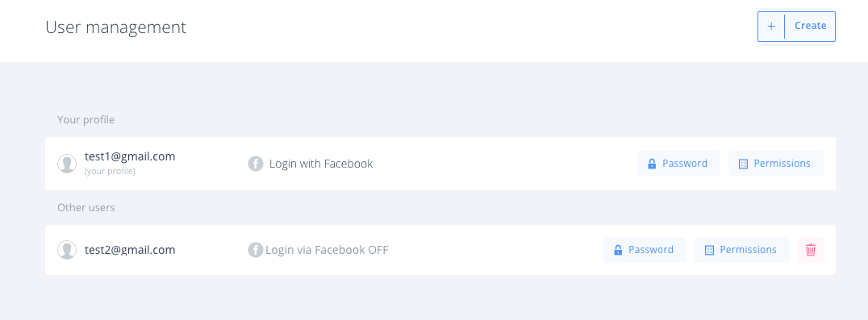The height and width of the screenshot is (320, 868).
Task: Click checklist icon in test2 Permissions button
Action: coord(709,251)
